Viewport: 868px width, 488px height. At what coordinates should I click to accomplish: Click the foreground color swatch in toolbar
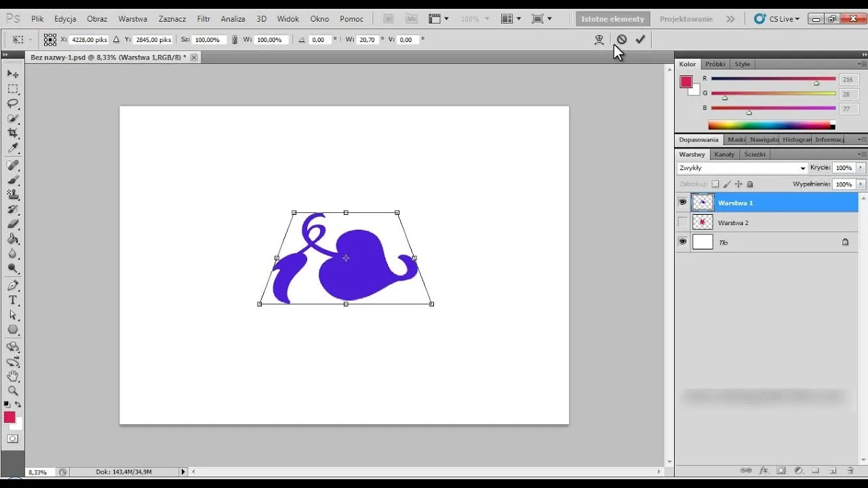[x=9, y=418]
